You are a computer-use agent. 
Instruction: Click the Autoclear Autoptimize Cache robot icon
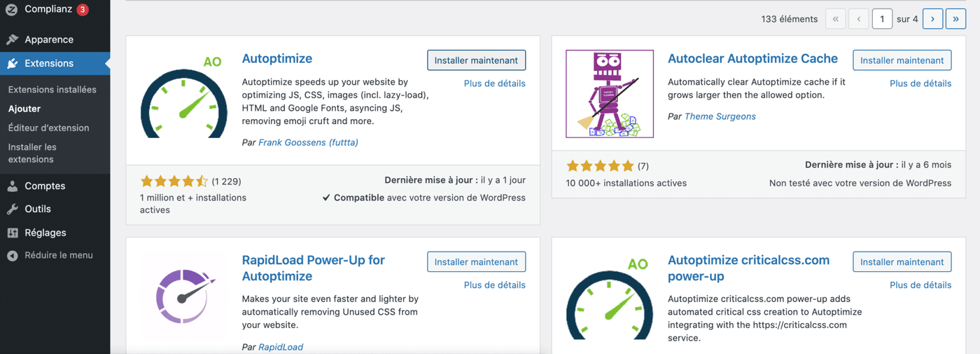(609, 94)
